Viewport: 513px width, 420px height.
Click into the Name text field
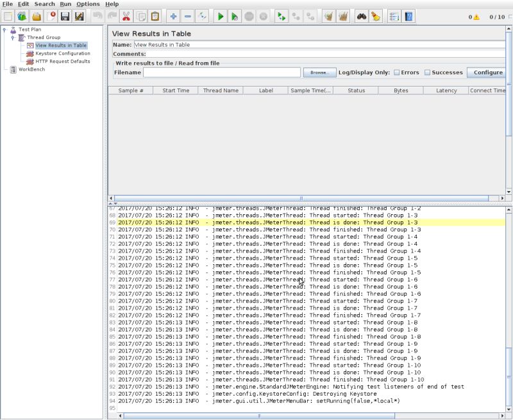tap(319, 45)
